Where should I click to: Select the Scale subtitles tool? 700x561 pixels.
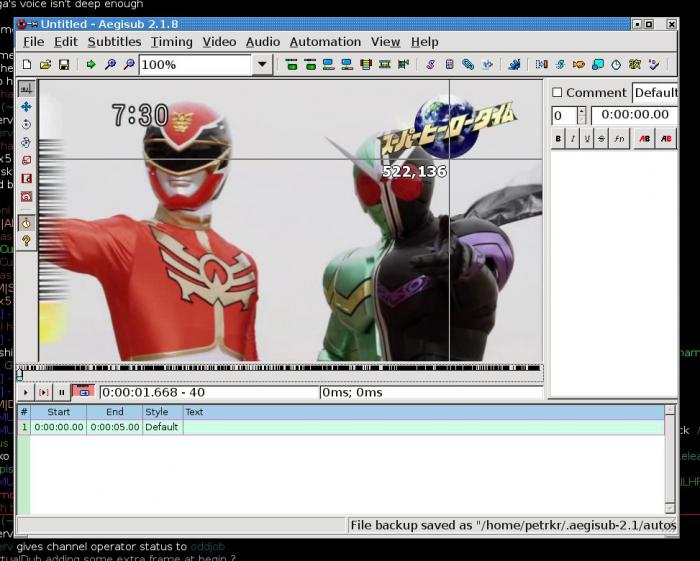26,160
